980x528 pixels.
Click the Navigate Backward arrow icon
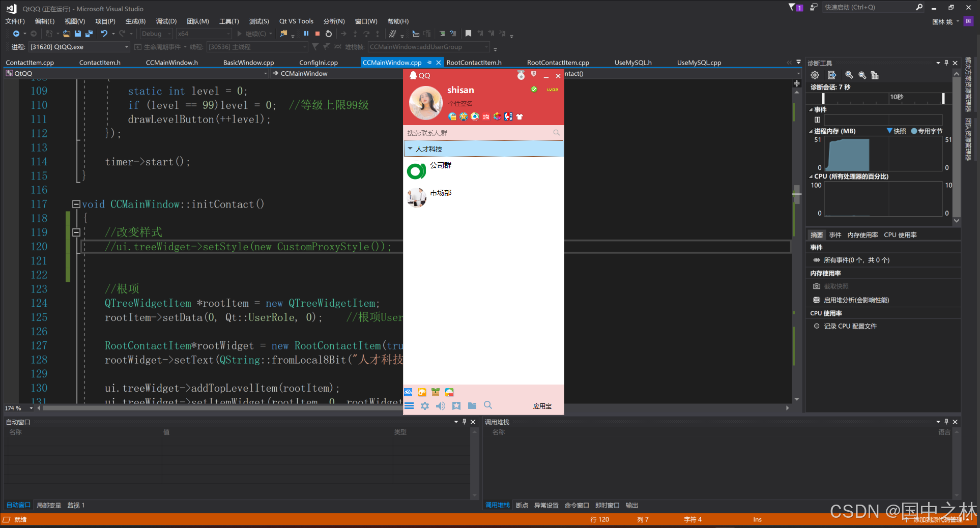coord(16,34)
